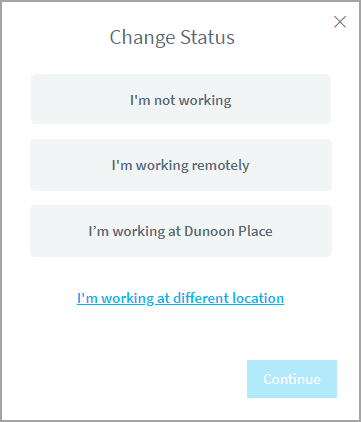Open "I'm working at different location" link
This screenshot has width=361, height=422.
pyautogui.click(x=180, y=298)
